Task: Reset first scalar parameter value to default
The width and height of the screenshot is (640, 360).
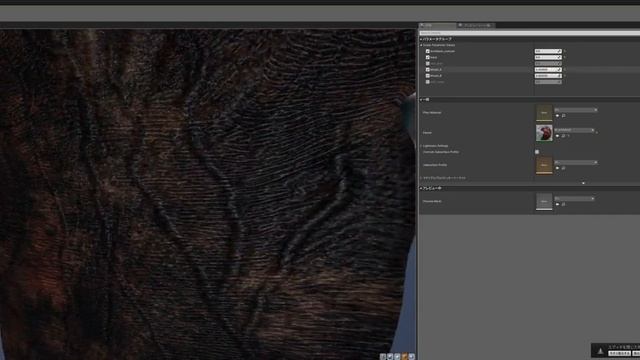Action: tap(565, 51)
